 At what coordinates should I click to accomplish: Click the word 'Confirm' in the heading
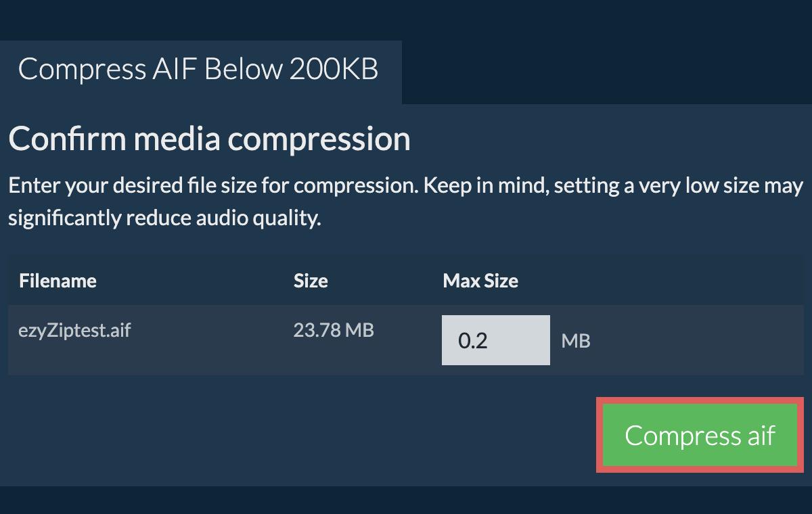(67, 139)
